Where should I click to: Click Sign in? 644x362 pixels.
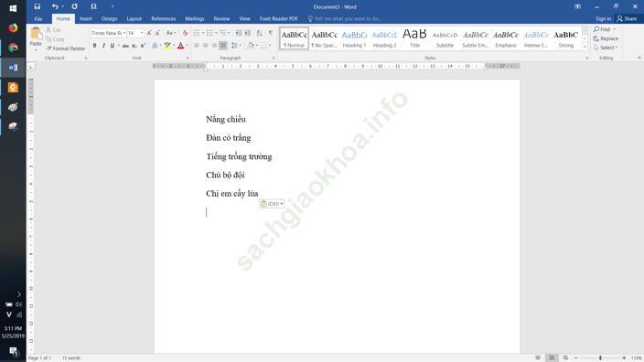(603, 19)
